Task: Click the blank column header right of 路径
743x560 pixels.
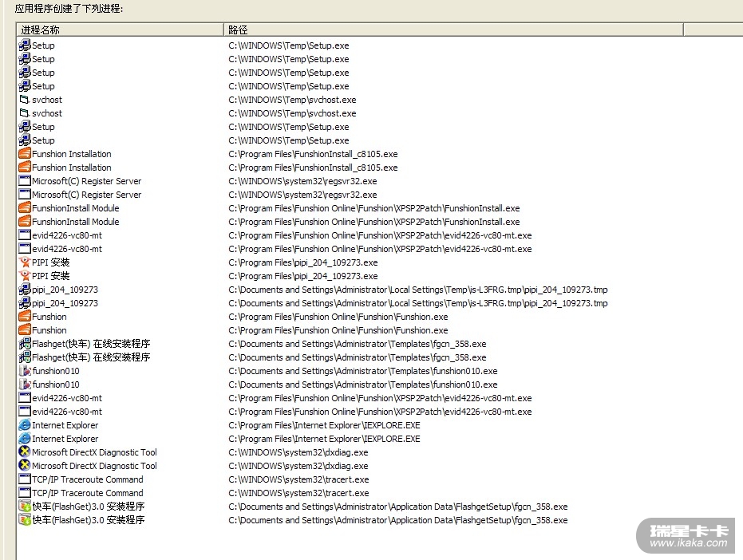Action: 713,30
